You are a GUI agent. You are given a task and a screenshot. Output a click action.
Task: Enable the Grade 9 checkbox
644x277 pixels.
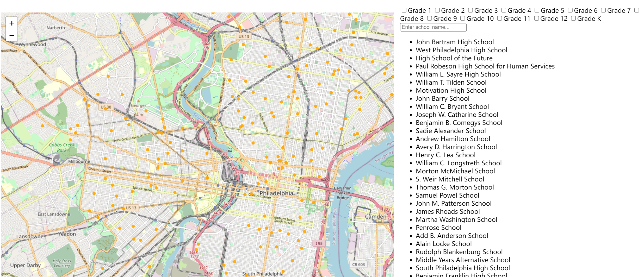tap(430, 18)
